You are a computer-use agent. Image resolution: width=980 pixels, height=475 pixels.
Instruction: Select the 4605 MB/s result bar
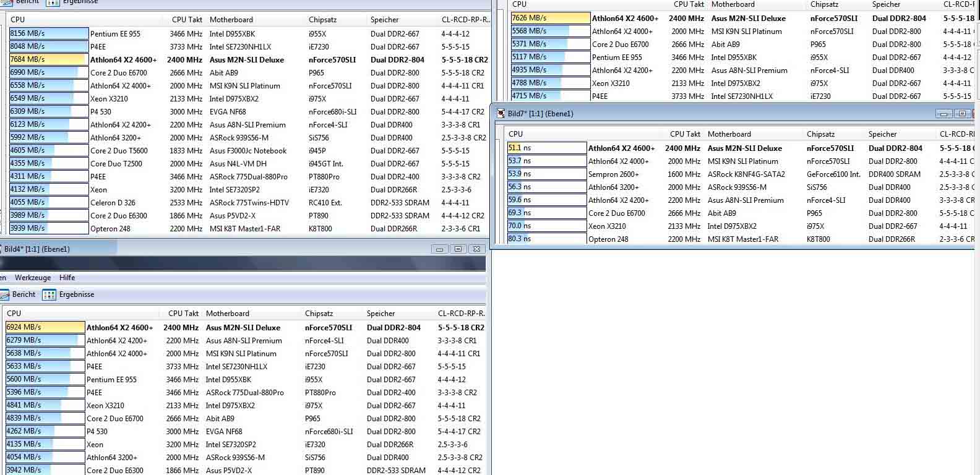tap(49, 150)
